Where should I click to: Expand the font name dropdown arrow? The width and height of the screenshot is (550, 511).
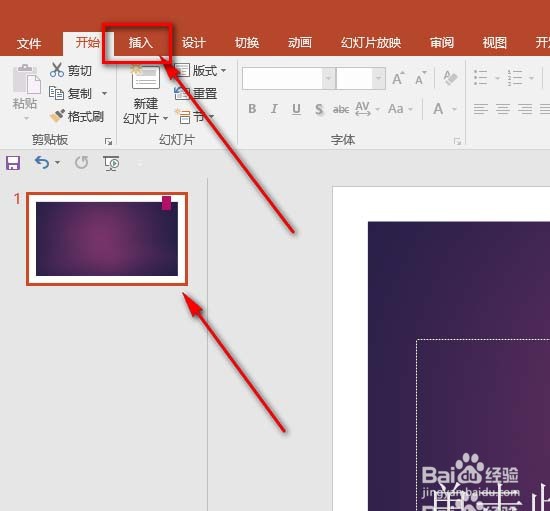point(329,79)
